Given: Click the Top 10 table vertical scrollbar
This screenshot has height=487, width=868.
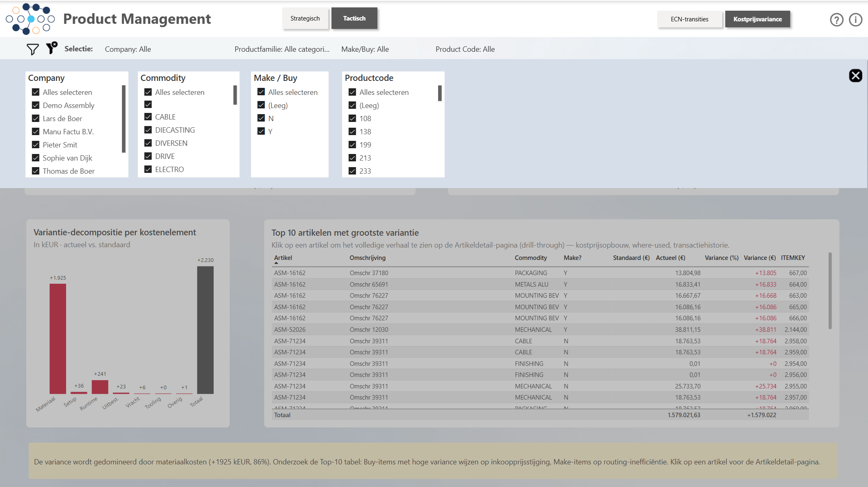Looking at the screenshot, I should 830,291.
